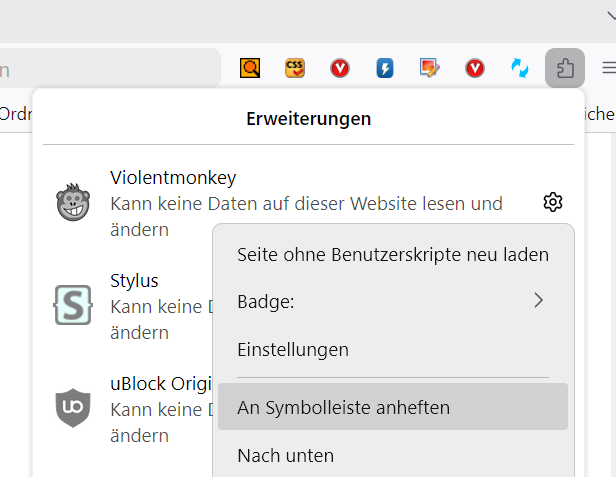Select "Seite ohne Benutzerskripte neu laden"
This screenshot has height=477, width=616.
pyautogui.click(x=393, y=254)
